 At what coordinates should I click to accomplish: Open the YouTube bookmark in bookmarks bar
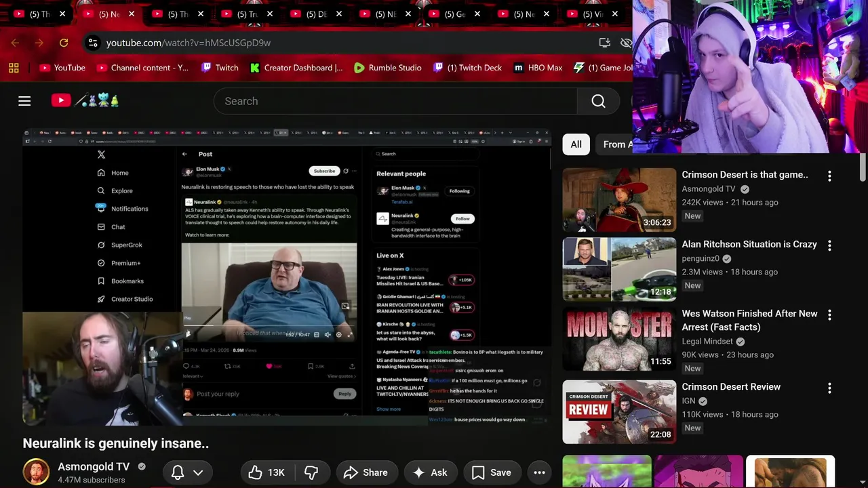pos(62,68)
